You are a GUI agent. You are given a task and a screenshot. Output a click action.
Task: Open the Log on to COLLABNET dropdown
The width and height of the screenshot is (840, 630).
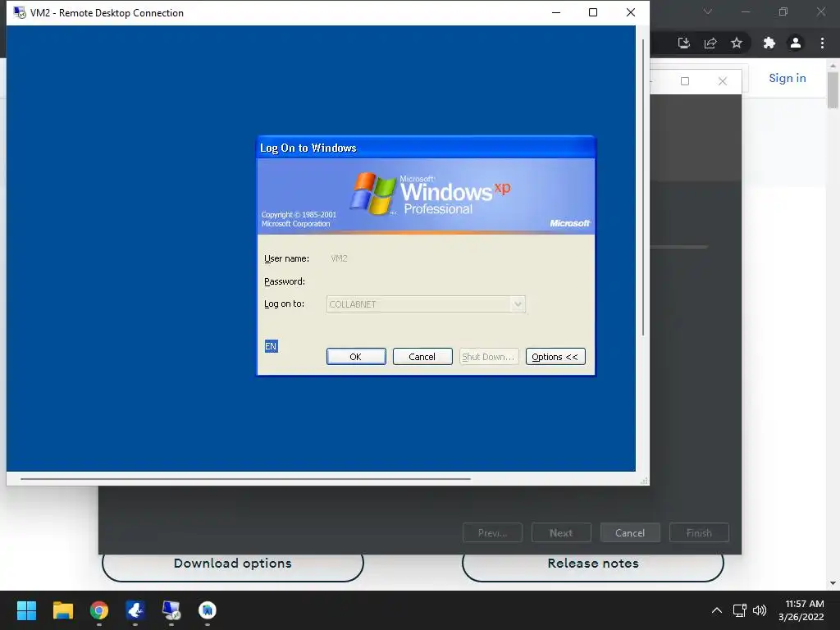tap(518, 304)
